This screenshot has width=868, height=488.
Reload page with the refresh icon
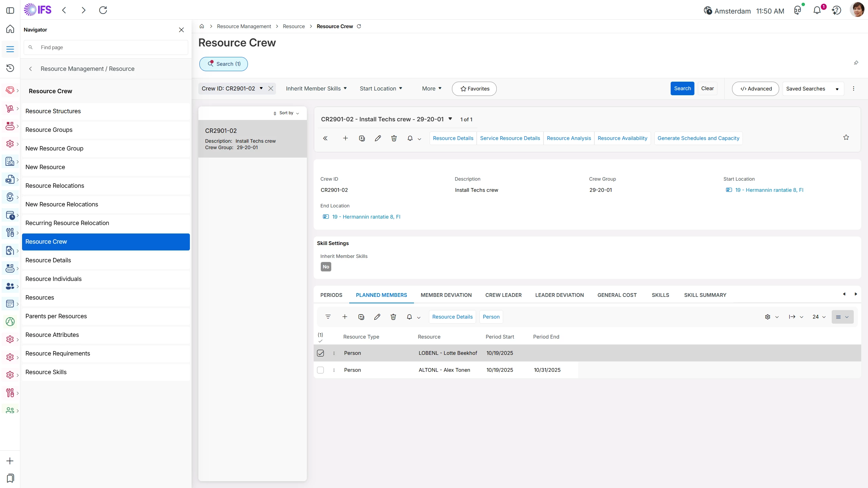pyautogui.click(x=103, y=10)
